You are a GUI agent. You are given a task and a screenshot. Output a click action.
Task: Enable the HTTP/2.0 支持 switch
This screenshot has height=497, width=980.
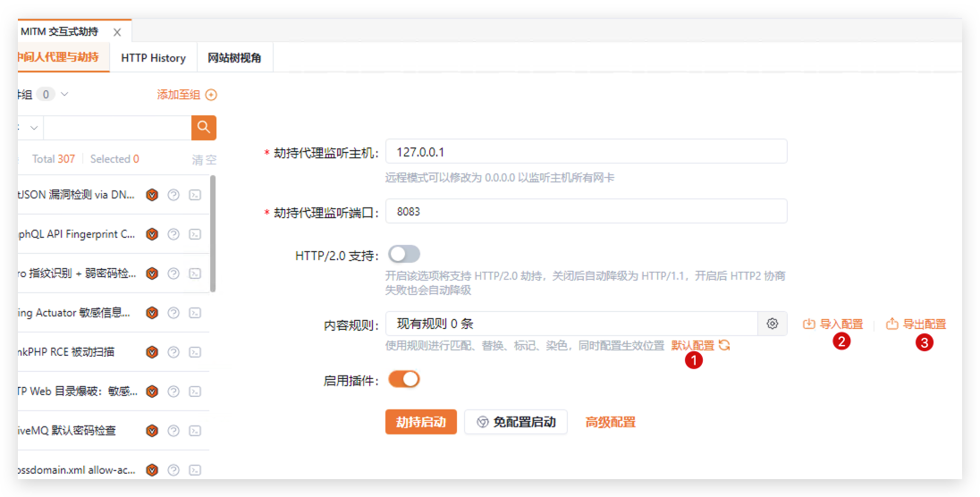tap(403, 255)
